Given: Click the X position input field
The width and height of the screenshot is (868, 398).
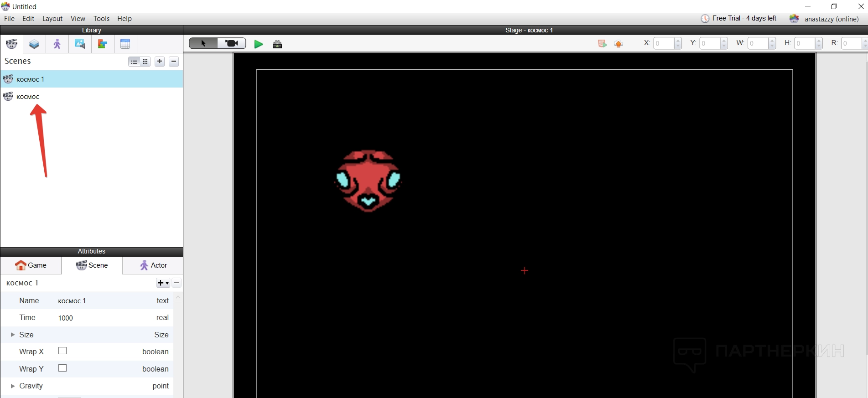Looking at the screenshot, I should point(664,43).
